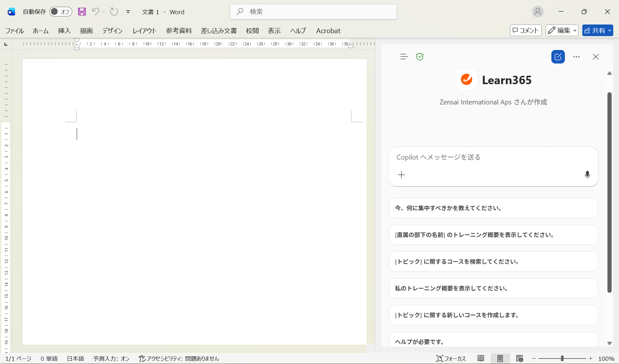This screenshot has width=619, height=364.
Task: Switch to the ホーム tab
Action: click(x=41, y=31)
